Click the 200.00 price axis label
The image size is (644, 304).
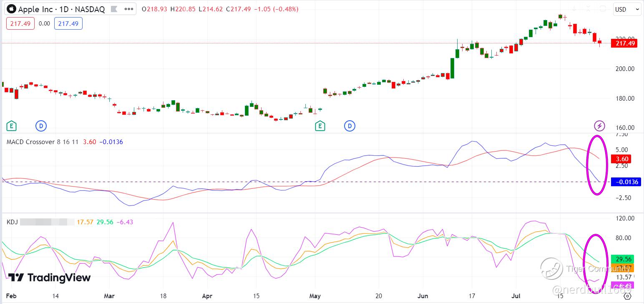(x=625, y=69)
